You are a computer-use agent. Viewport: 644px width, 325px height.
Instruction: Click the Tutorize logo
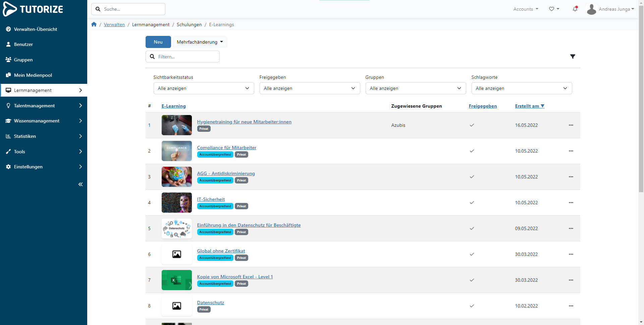coord(33,9)
